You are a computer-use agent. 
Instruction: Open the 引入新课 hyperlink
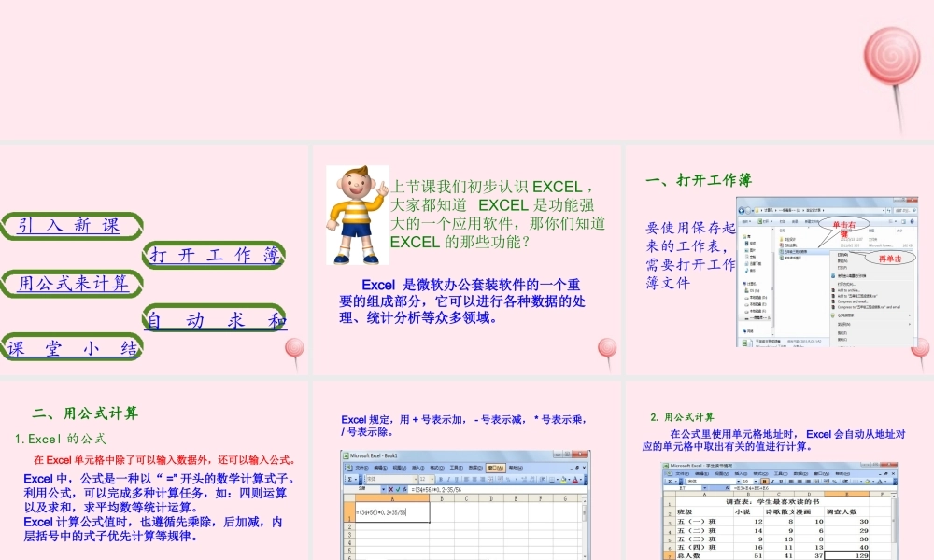68,226
